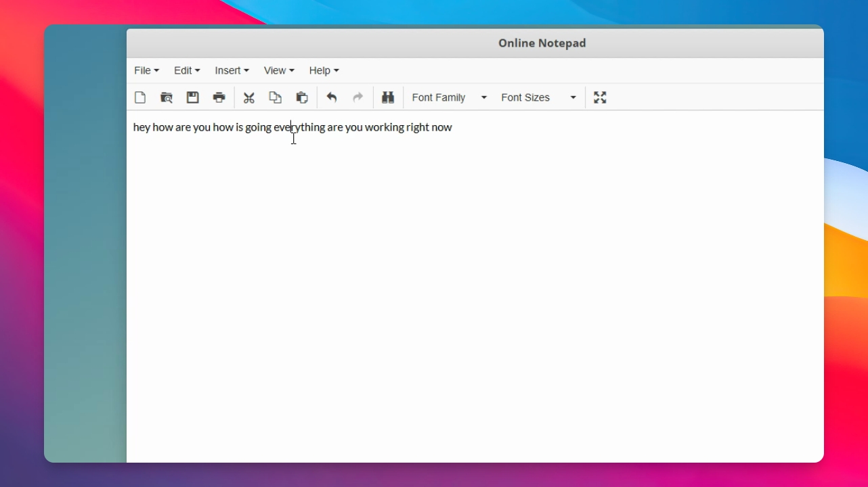Expand the Font Family dropdown
Screen dimensions: 868x487
(x=449, y=97)
